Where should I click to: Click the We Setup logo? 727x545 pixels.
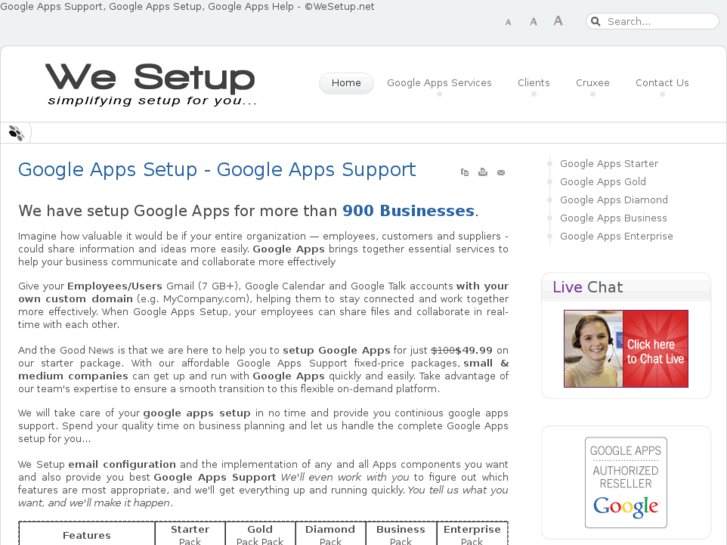[x=151, y=84]
